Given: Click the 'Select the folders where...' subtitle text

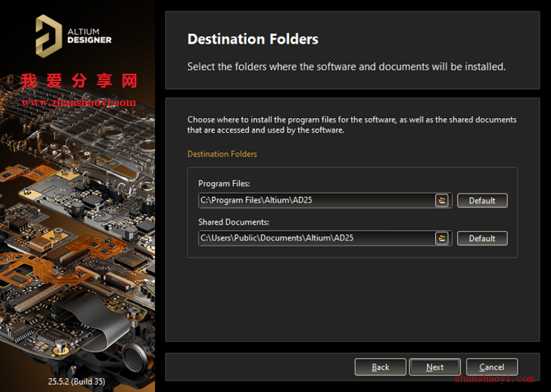Looking at the screenshot, I should (347, 66).
